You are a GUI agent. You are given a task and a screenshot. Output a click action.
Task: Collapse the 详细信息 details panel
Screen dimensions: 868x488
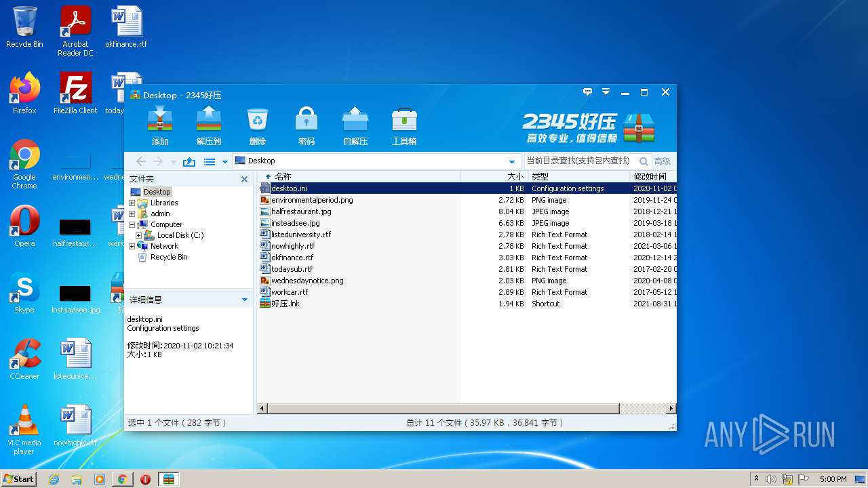(245, 300)
